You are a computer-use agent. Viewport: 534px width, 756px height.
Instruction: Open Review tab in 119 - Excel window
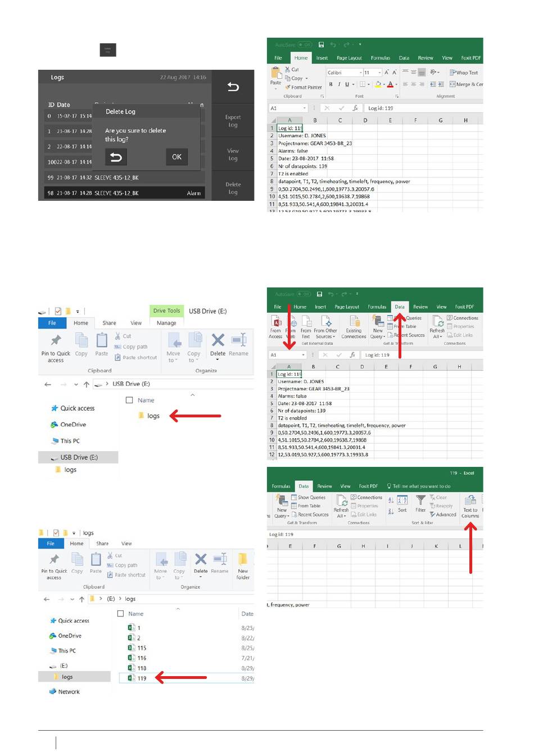pos(324,486)
